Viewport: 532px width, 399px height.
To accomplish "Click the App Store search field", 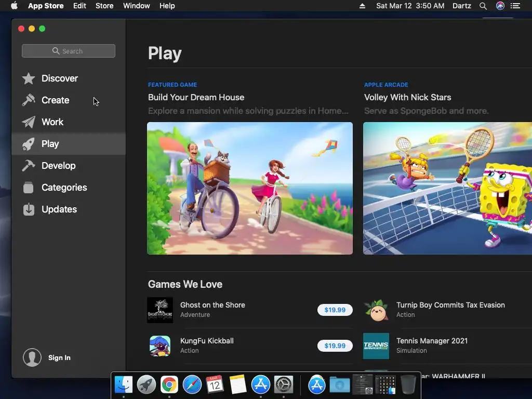I will pyautogui.click(x=69, y=51).
